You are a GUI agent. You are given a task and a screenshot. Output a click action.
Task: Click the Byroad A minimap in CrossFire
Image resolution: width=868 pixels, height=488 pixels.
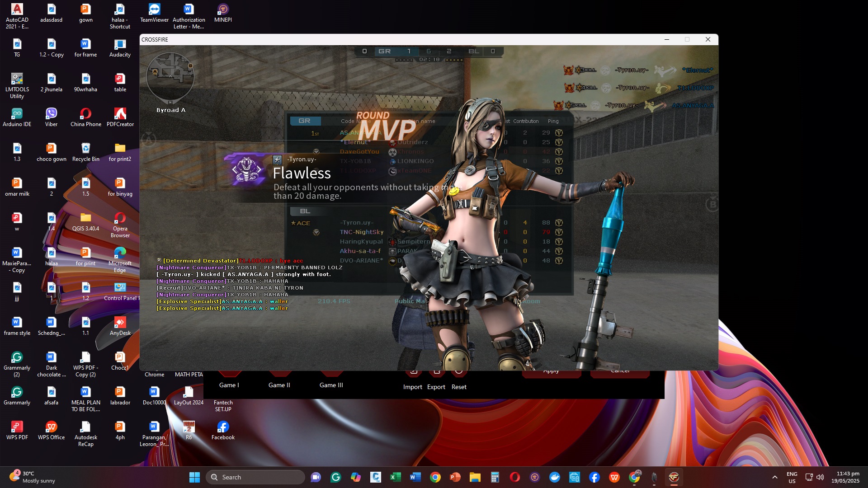tap(170, 78)
